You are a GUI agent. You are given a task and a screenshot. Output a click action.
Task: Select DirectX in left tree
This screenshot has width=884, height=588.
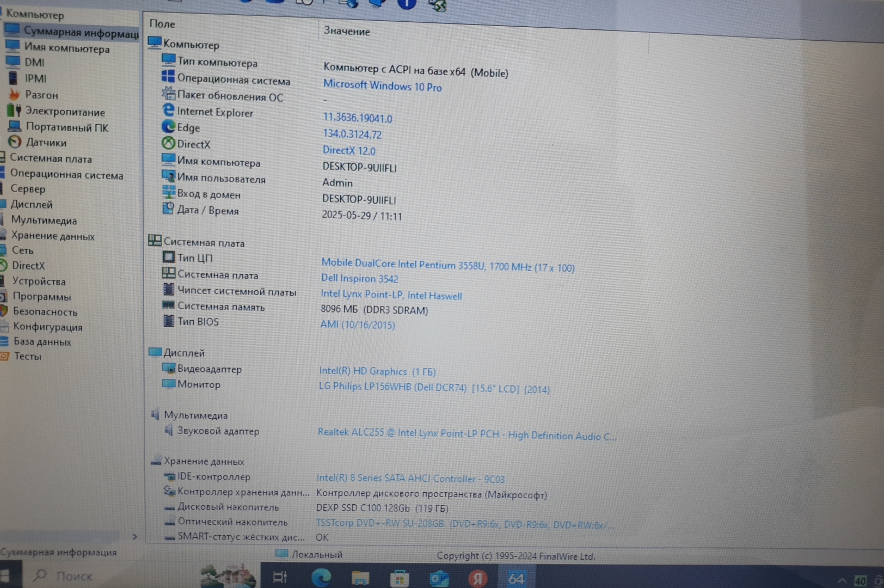point(28,265)
